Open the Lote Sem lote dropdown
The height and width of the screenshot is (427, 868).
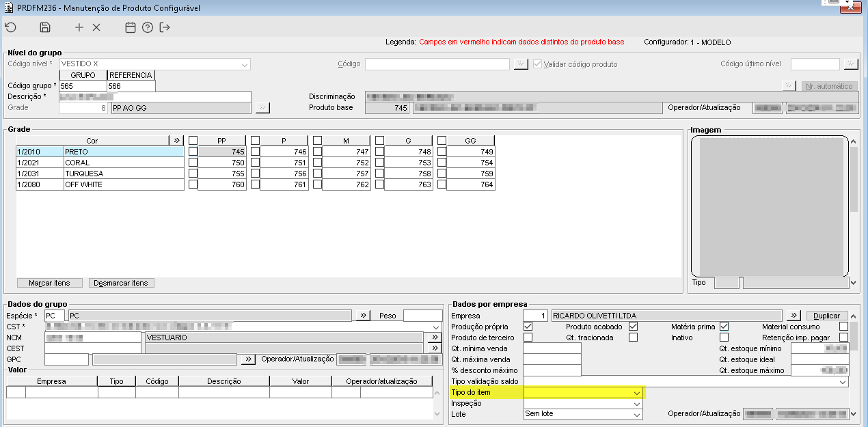[637, 415]
